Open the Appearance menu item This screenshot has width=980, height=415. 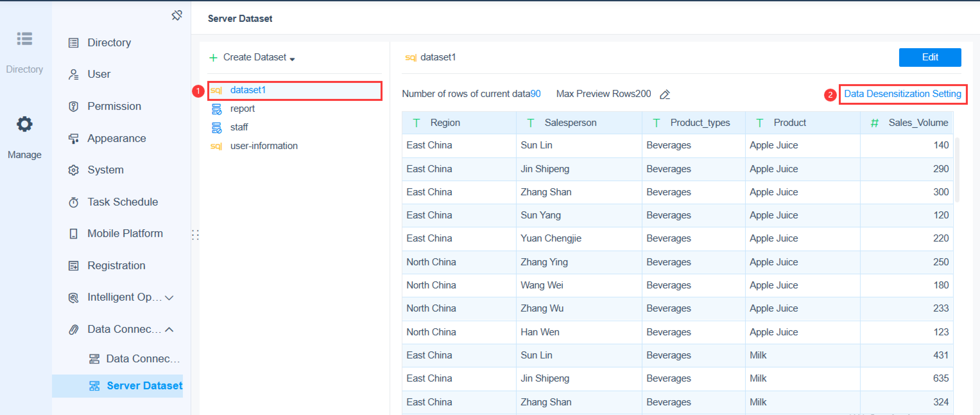[116, 138]
